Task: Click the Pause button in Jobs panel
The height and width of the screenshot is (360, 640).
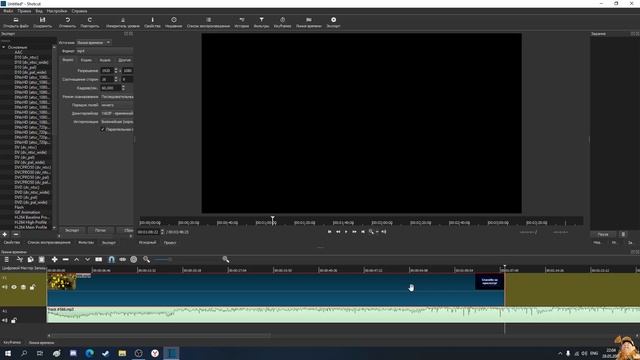Action: click(x=603, y=234)
